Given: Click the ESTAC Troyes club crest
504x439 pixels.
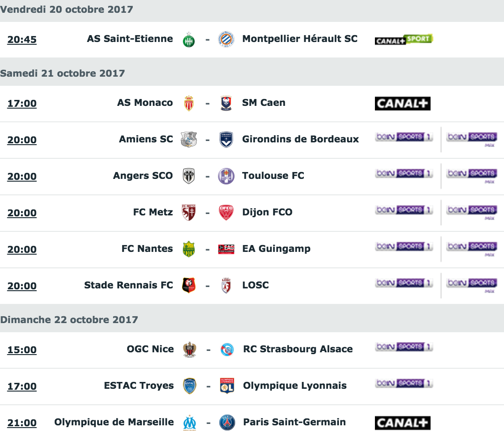Looking at the screenshot, I should tap(190, 386).
